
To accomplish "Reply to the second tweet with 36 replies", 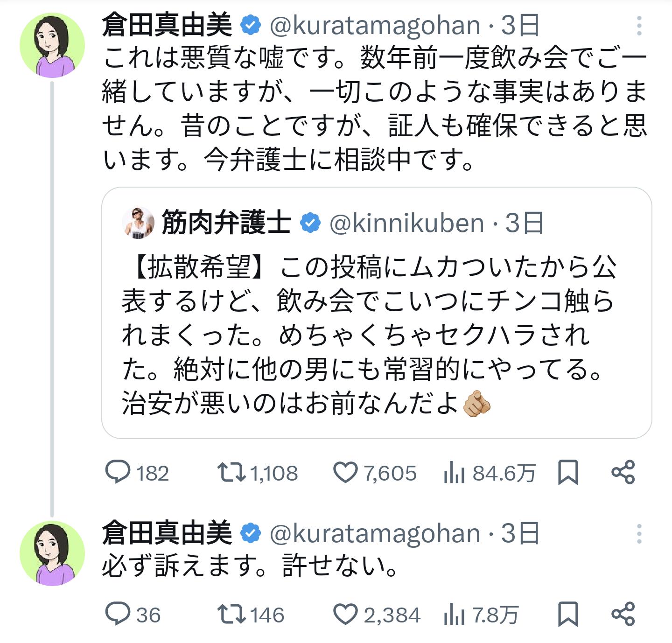I will coord(118,614).
